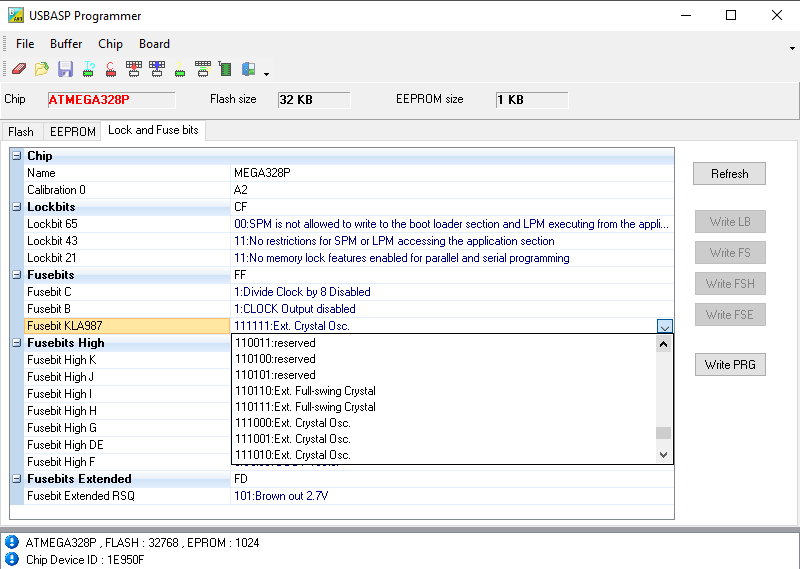Click the green chip icon with yellow question mark
Viewport: 800px width, 569px height.
coord(180,69)
